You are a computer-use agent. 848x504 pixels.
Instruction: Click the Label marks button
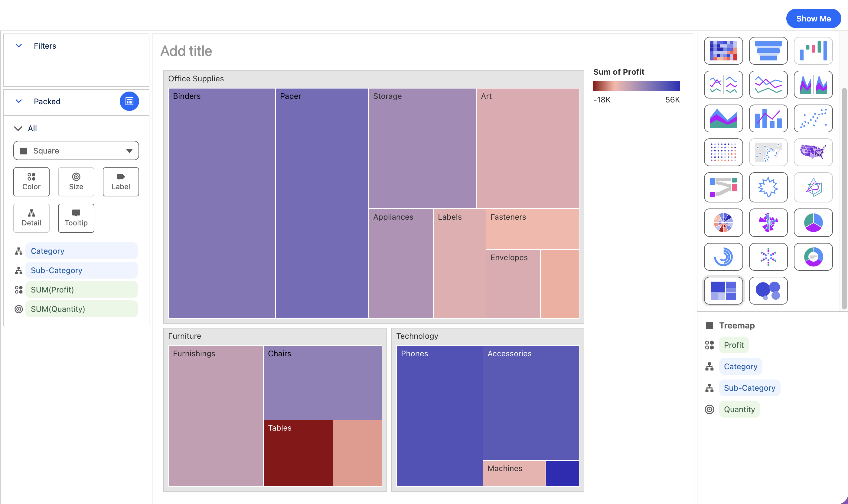point(121,182)
